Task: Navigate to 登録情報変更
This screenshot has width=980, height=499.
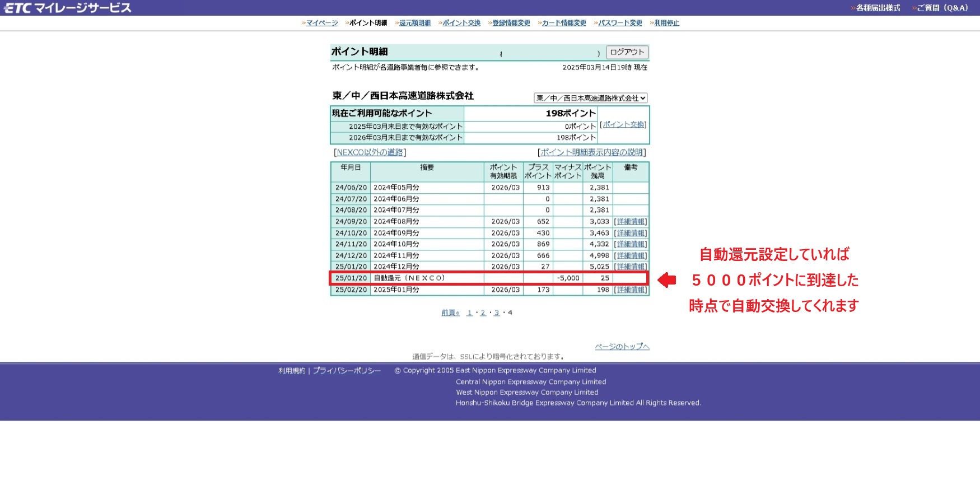Action: pos(511,23)
